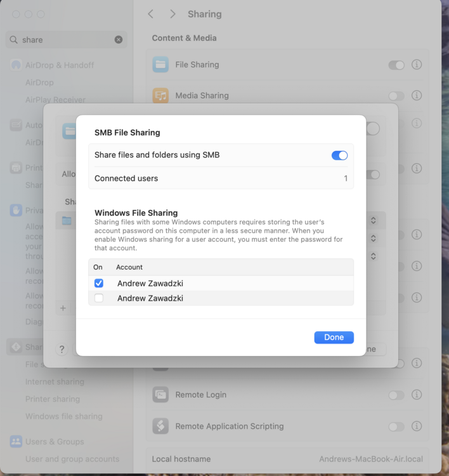Click the Remote Application Scripting icon
Screen dimensions: 449x476
[x=160, y=426]
